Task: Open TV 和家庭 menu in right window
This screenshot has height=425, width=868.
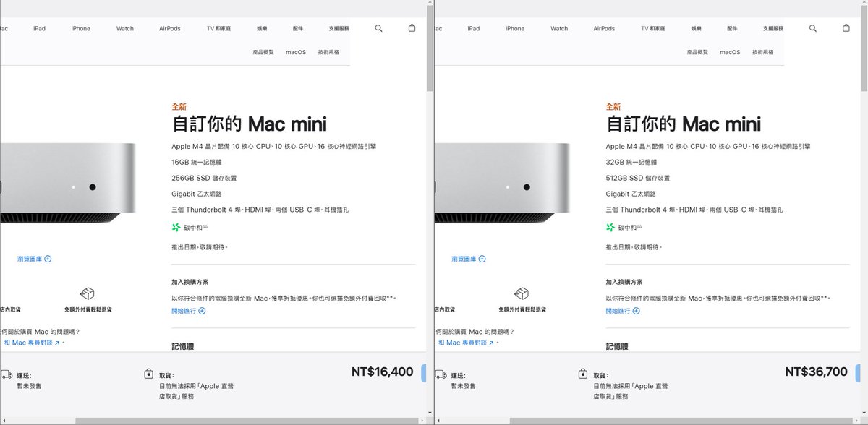Action: tap(652, 28)
